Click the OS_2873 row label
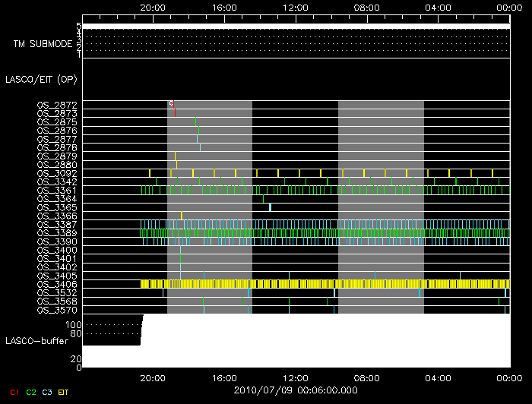 coord(57,114)
